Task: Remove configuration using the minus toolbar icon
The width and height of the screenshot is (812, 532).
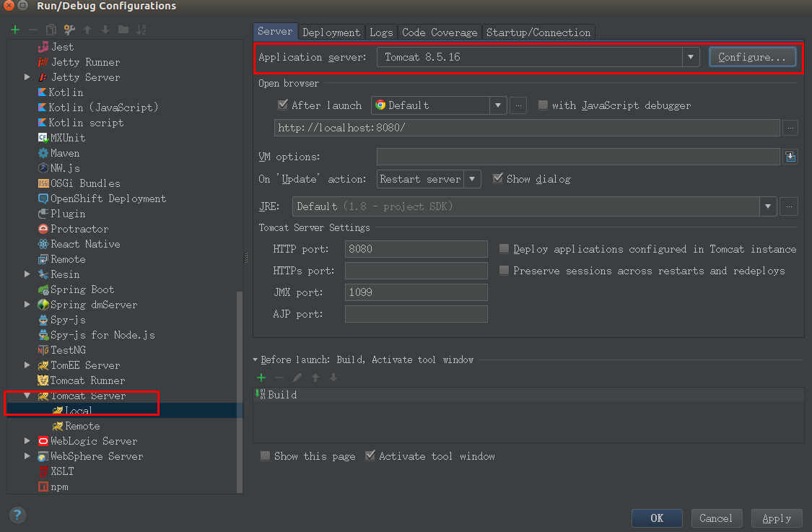Action: (33, 30)
